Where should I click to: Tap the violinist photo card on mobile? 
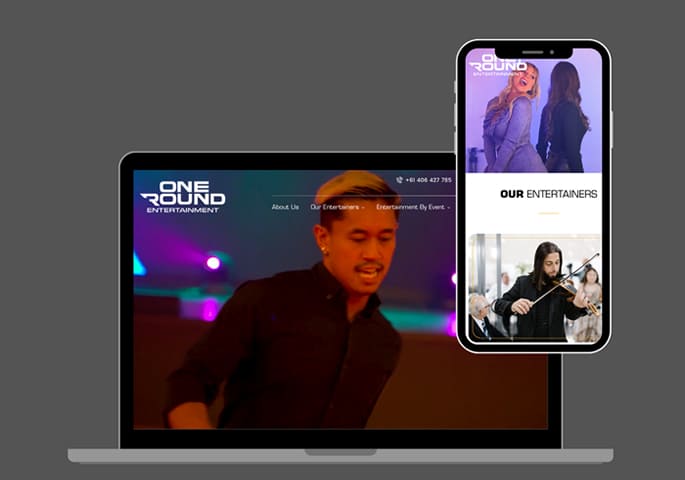tap(534, 288)
